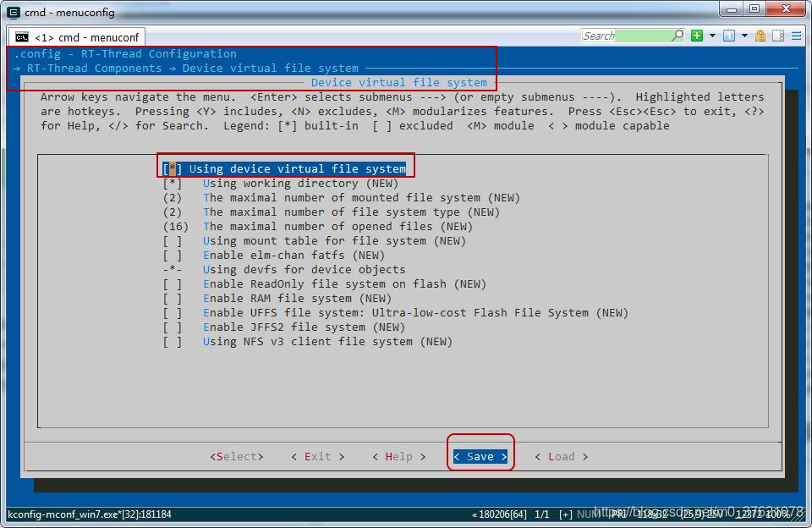The height and width of the screenshot is (528, 812).
Task: Select 'maximal number of opened files' row
Action: coord(317,227)
